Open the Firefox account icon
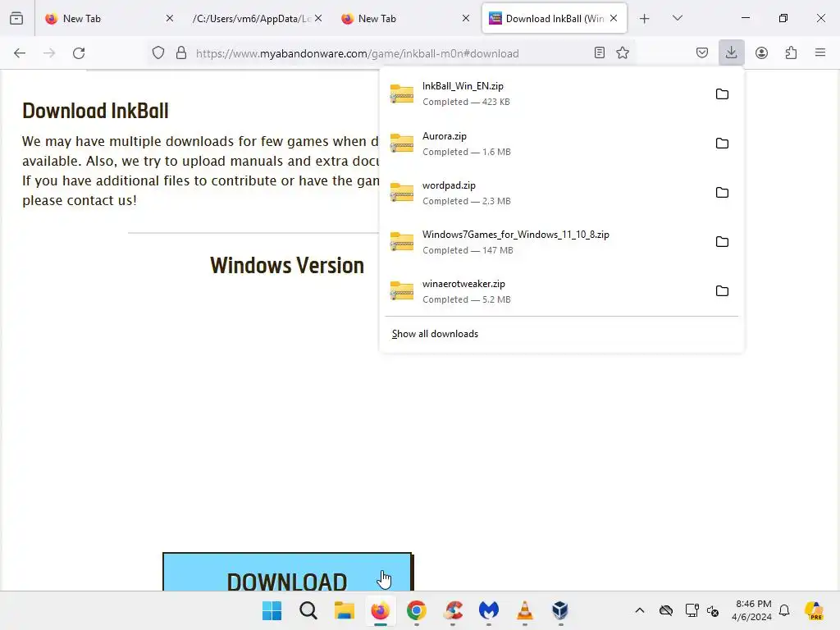The height and width of the screenshot is (630, 840). pyautogui.click(x=761, y=52)
